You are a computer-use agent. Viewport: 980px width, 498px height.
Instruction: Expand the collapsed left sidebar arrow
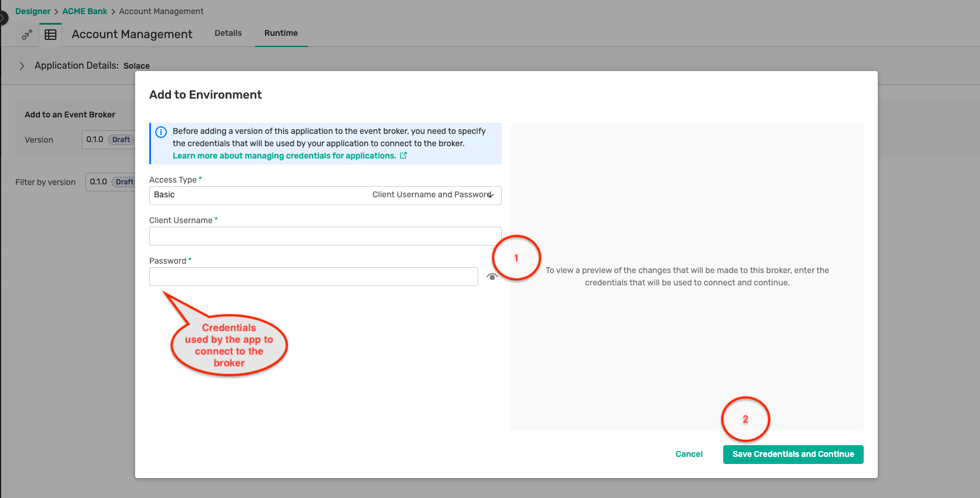pyautogui.click(x=3, y=18)
